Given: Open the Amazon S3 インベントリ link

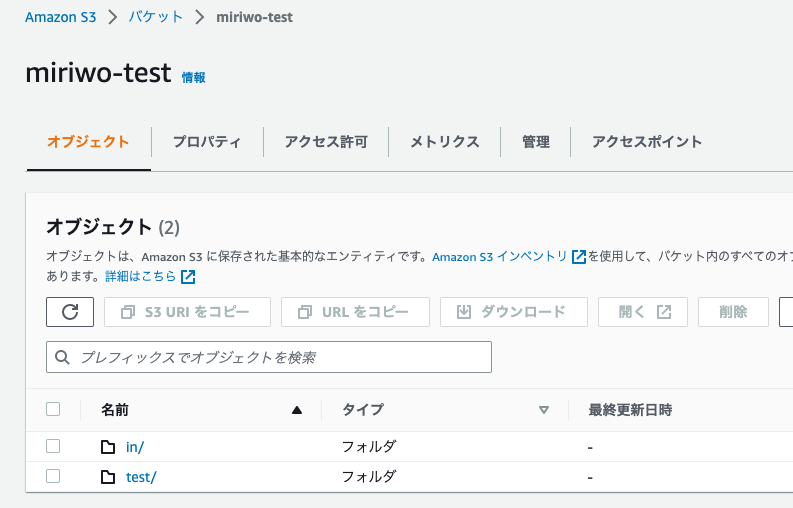Looking at the screenshot, I should (x=500, y=257).
